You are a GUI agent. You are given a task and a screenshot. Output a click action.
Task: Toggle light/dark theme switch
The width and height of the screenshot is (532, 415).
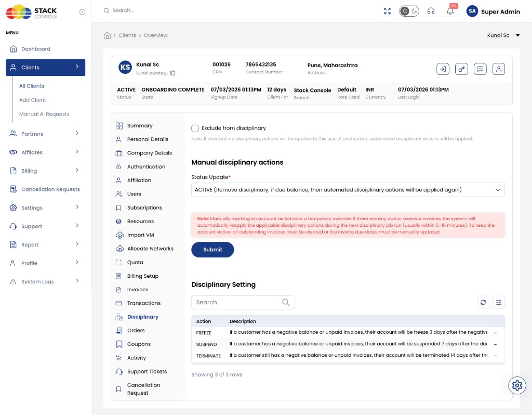tap(409, 11)
